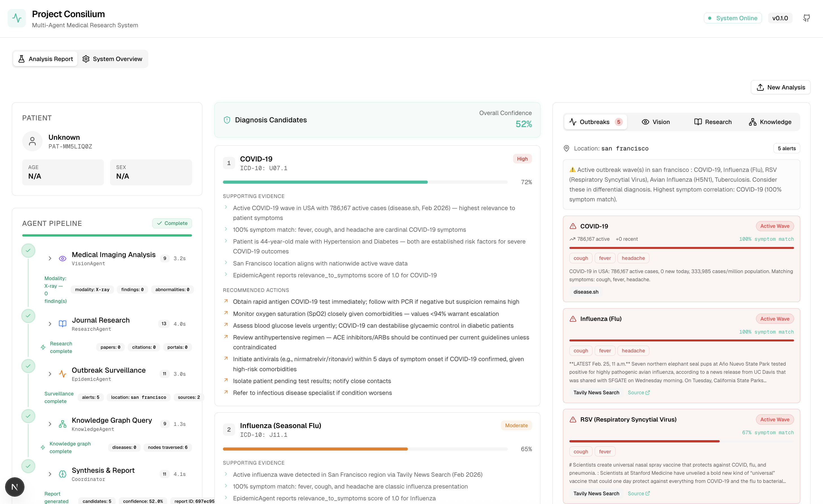The image size is (823, 504).
Task: Open the Vision tab
Action: tap(656, 122)
